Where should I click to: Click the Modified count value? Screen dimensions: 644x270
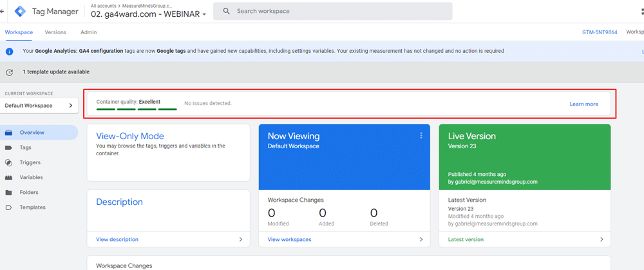(272, 213)
